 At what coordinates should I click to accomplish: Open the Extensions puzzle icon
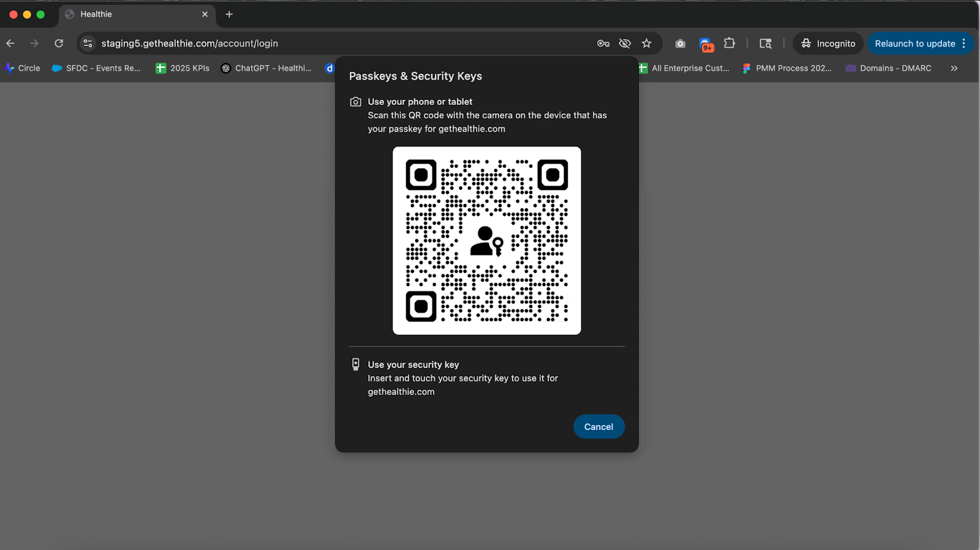729,43
